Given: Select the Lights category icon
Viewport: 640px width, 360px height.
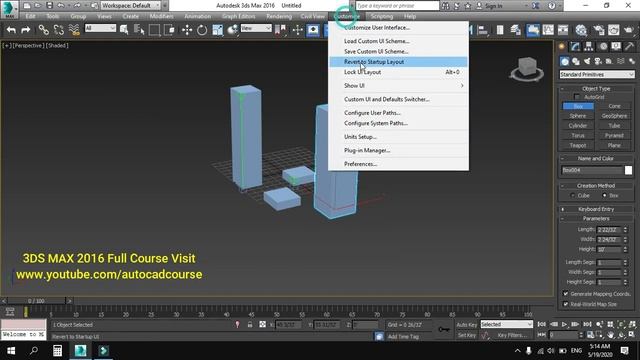Looking at the screenshot, I should [587, 61].
